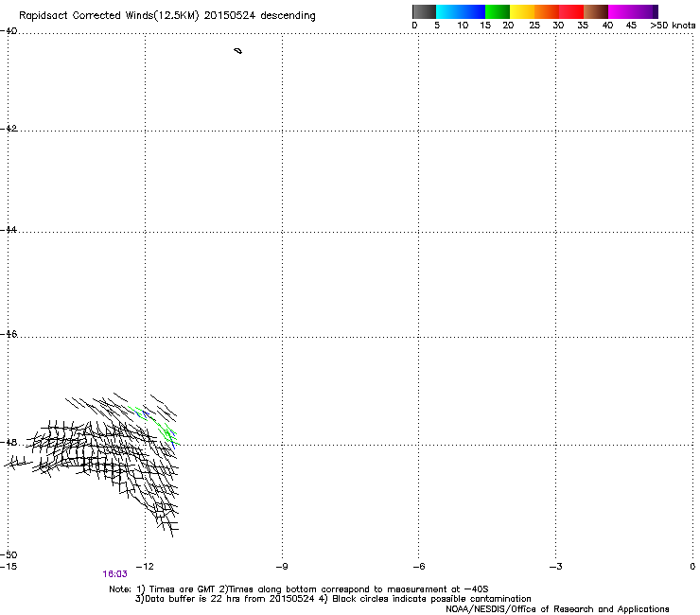This screenshot has height=615, width=700.
Task: Click the '20' legend scale number
Action: (x=508, y=26)
